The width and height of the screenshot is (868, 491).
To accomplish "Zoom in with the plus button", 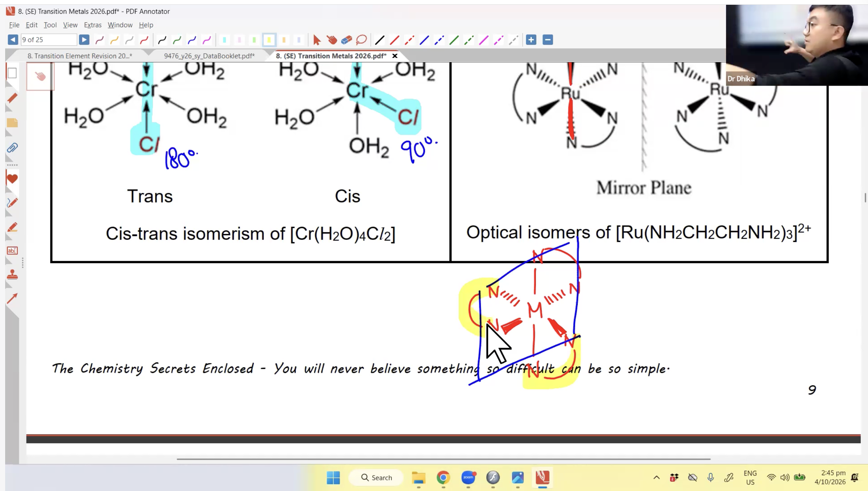I will point(531,40).
